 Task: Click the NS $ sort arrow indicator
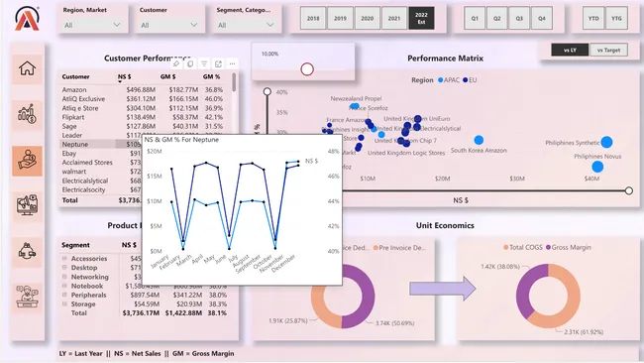tap(120, 81)
